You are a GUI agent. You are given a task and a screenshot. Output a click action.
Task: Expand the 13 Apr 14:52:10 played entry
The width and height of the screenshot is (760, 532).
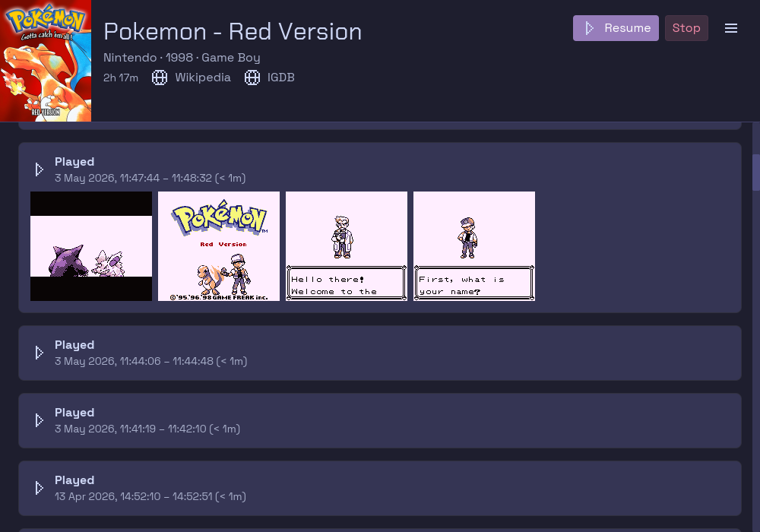click(380, 489)
